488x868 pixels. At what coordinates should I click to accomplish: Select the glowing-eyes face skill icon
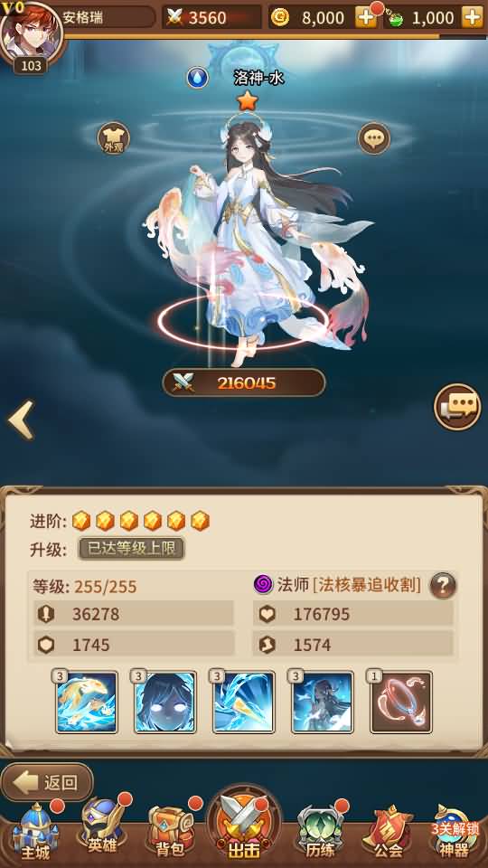tap(165, 703)
